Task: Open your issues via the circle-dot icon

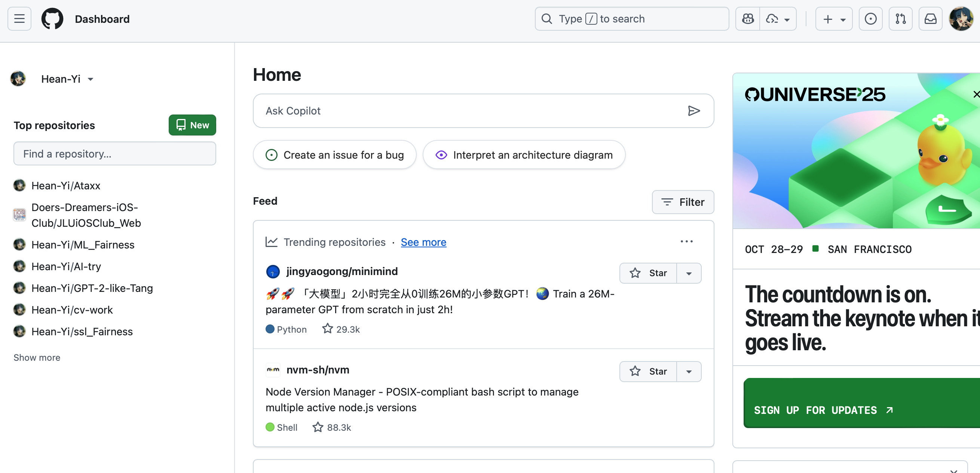Action: coord(871,19)
